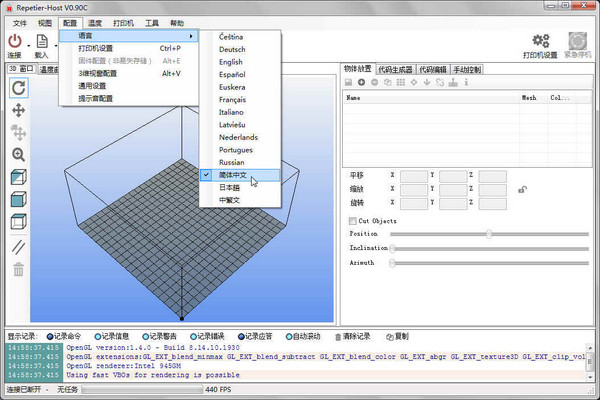Viewport: 600px width, 400px height.
Task: Select the rotate view tool
Action: [18, 88]
